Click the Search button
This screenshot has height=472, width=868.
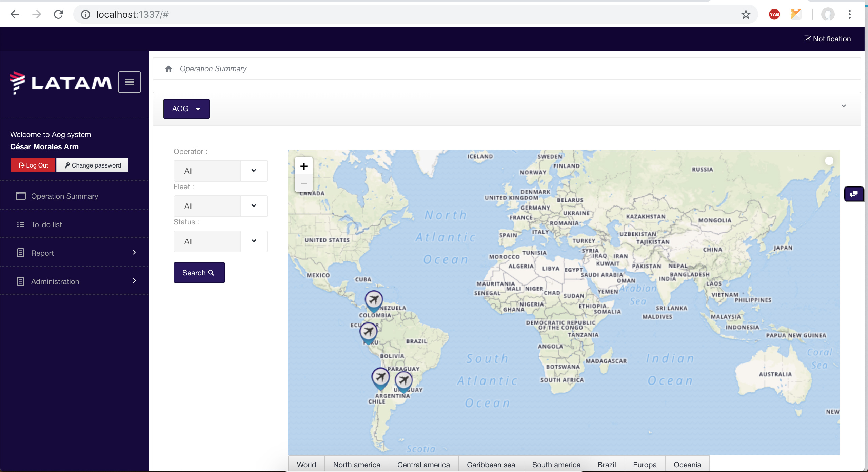[x=199, y=273]
